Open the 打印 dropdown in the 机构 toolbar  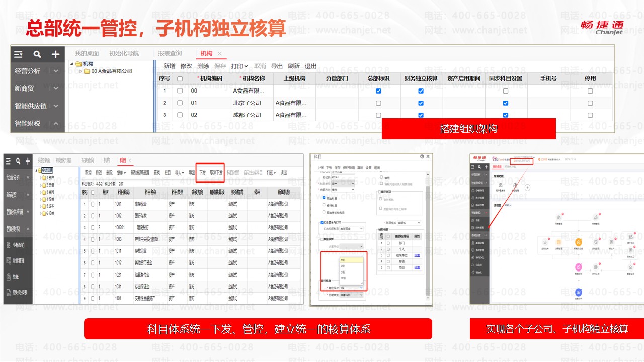pos(239,66)
